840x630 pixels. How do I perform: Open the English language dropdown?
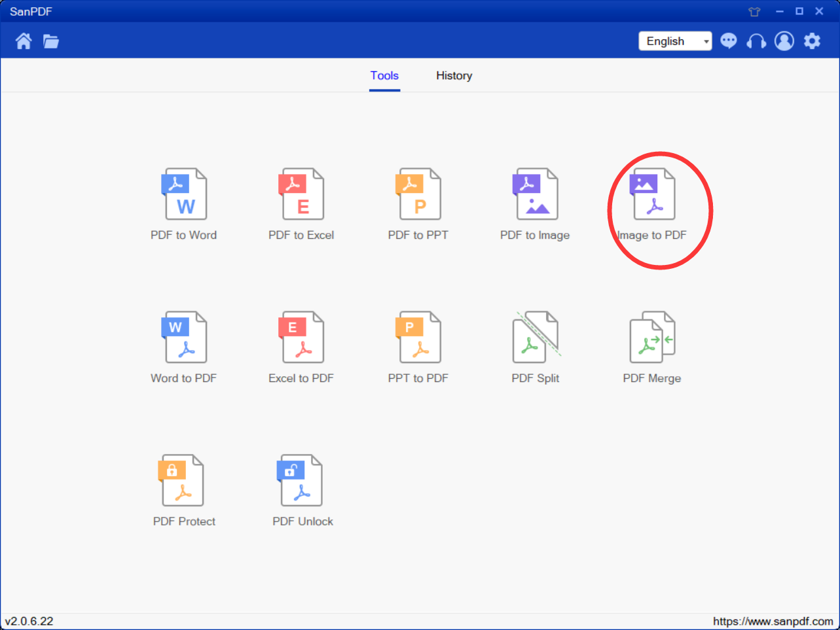click(x=675, y=41)
